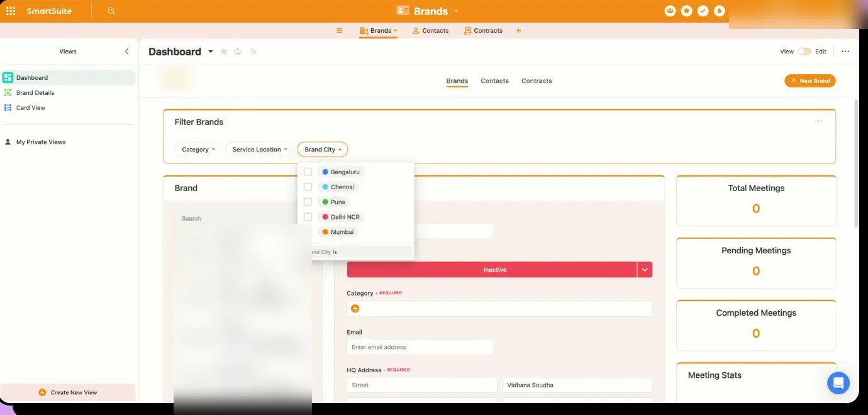This screenshot has width=868, height=415.
Task: Click the SmartSuite logo text
Action: [x=49, y=11]
